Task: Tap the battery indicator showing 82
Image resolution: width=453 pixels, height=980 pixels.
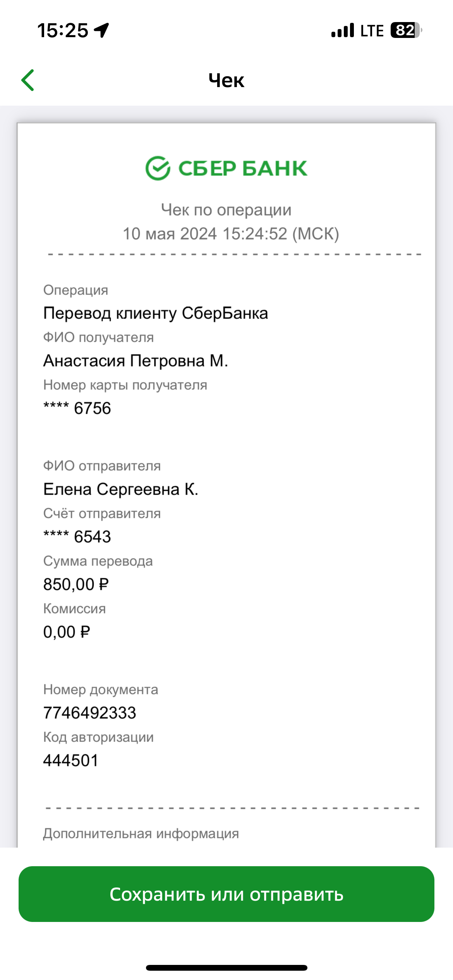Action: (x=406, y=30)
